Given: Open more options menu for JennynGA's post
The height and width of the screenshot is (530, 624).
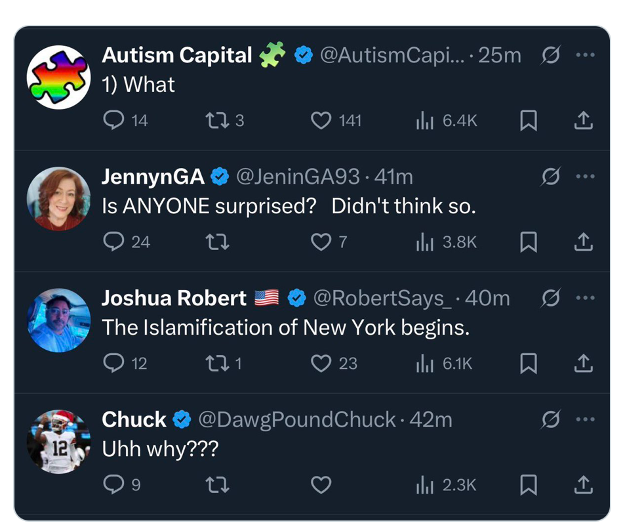Looking at the screenshot, I should pos(586,177).
